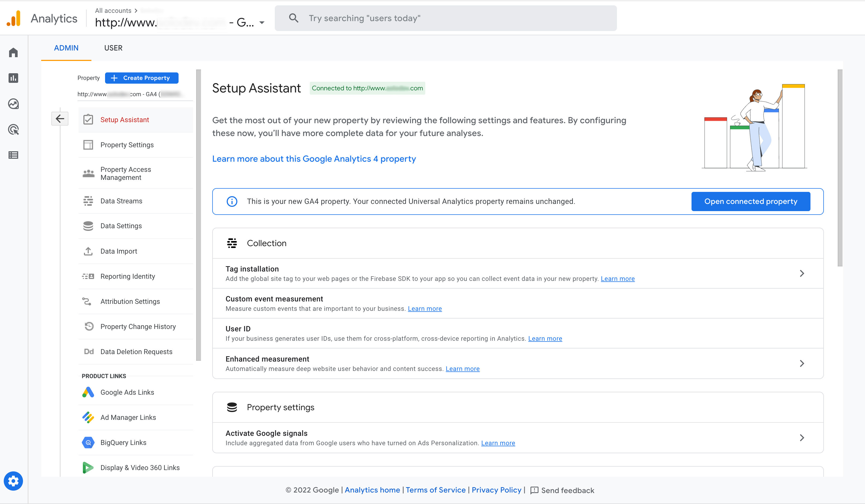Image resolution: width=865 pixels, height=504 pixels.
Task: Open Attribution Settings menu item
Action: click(136, 301)
